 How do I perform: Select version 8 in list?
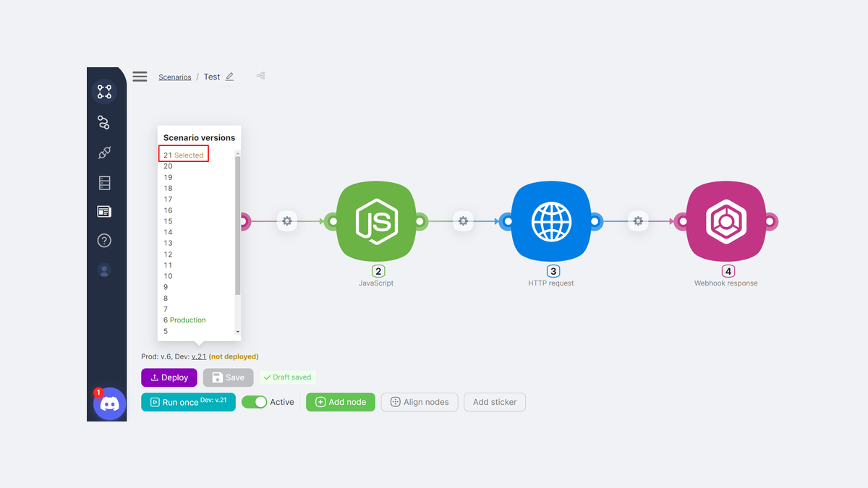click(x=166, y=298)
